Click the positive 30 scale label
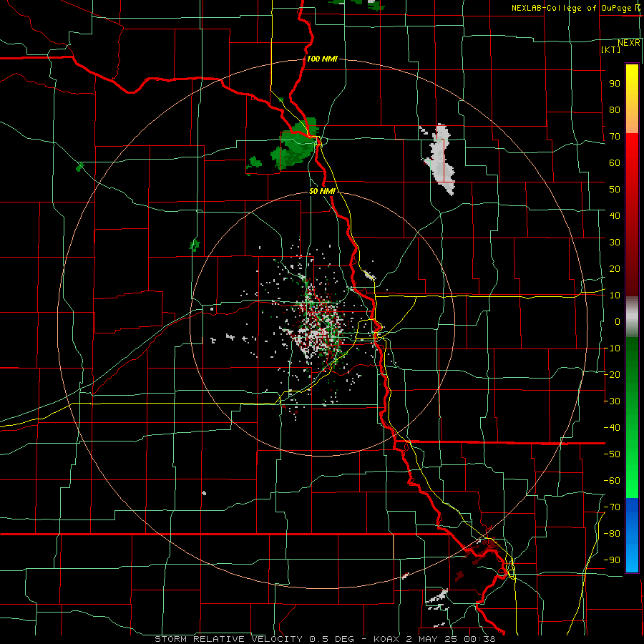This screenshot has height=644, width=644. (615, 243)
